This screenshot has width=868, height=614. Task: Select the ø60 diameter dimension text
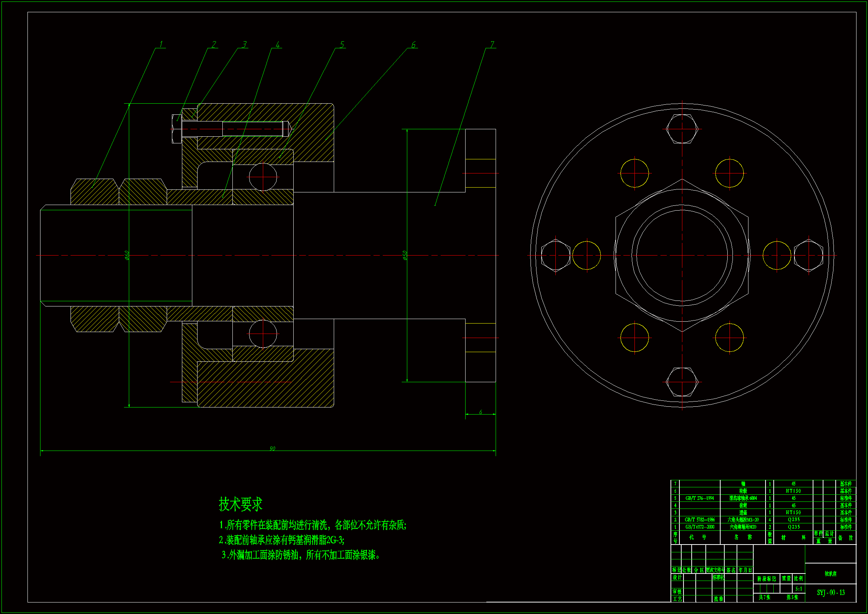[x=127, y=255]
